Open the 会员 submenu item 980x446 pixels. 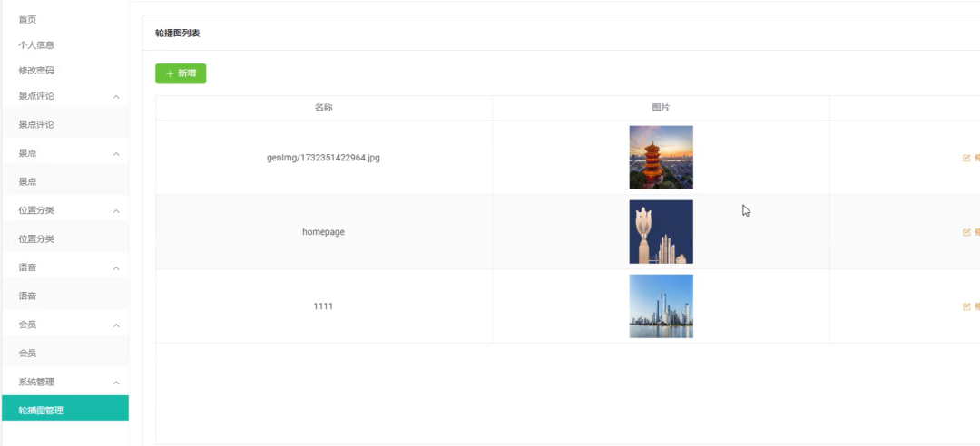[65, 353]
